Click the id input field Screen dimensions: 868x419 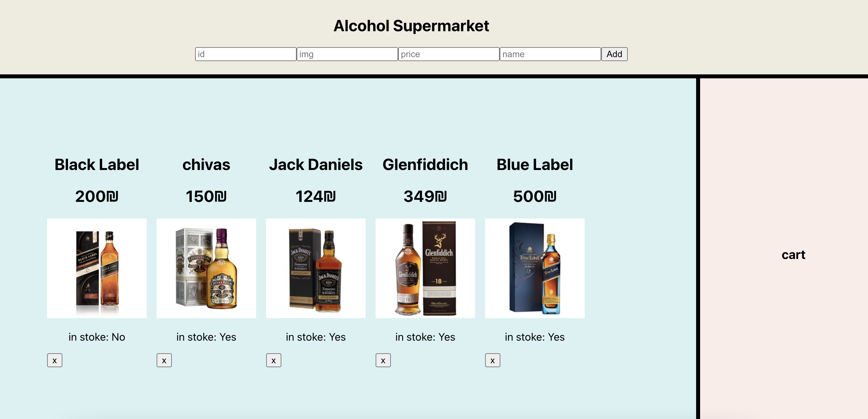[246, 54]
